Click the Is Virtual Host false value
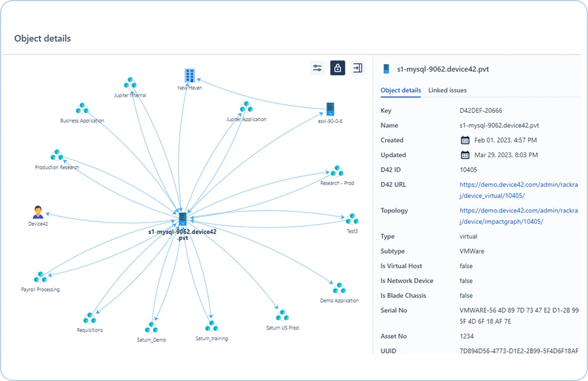Viewport: 588px width, 381px height. click(466, 266)
